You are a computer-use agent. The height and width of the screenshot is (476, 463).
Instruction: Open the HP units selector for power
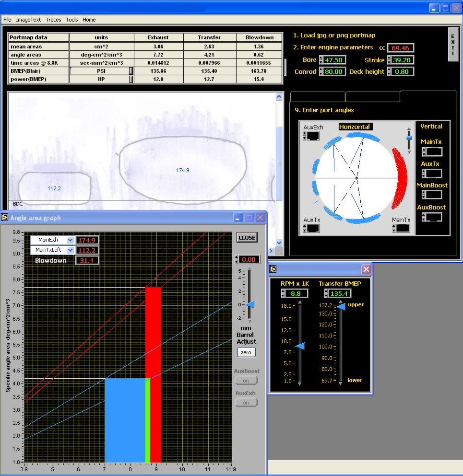[131, 80]
